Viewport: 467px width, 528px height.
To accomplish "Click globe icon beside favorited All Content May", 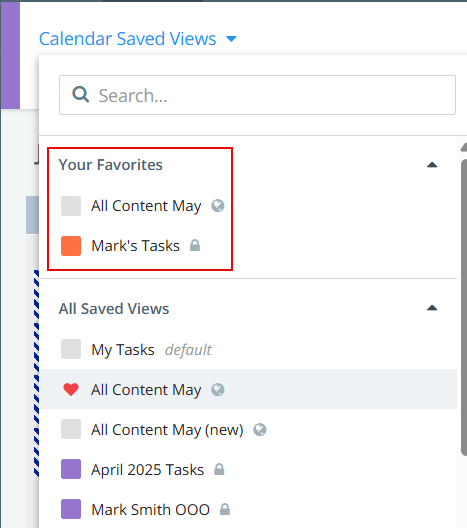I will point(218,206).
